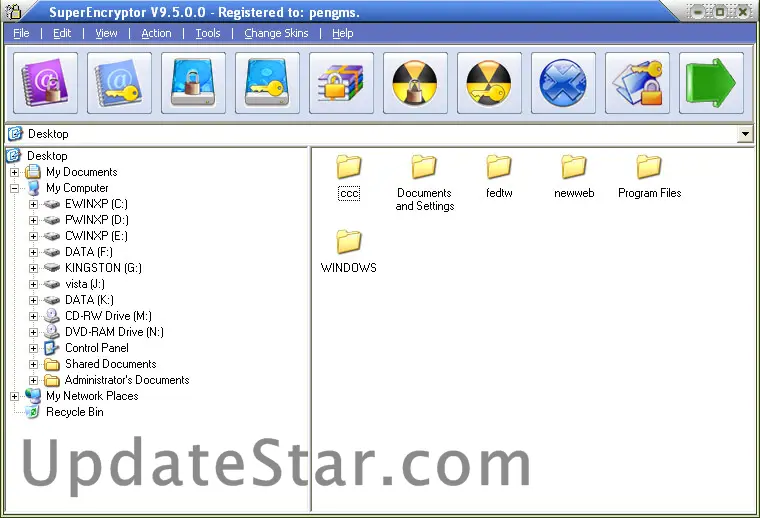Select the Shared Documents tree label

[111, 364]
